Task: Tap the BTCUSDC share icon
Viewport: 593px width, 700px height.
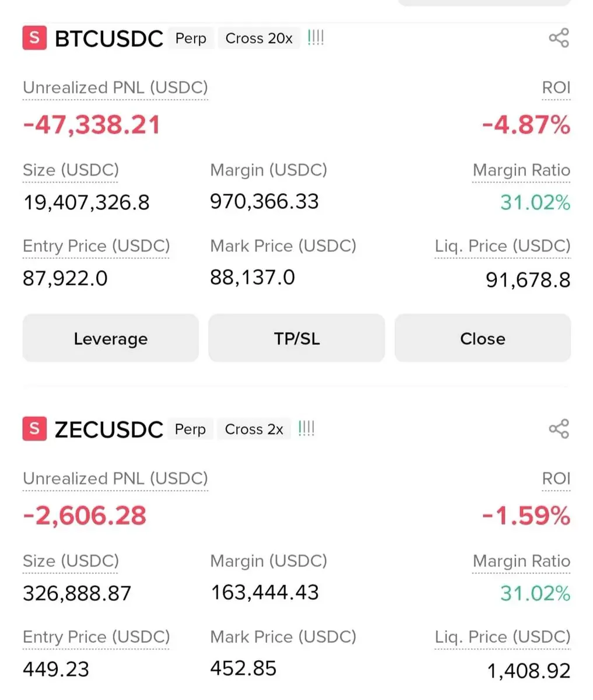Action: pyautogui.click(x=558, y=38)
